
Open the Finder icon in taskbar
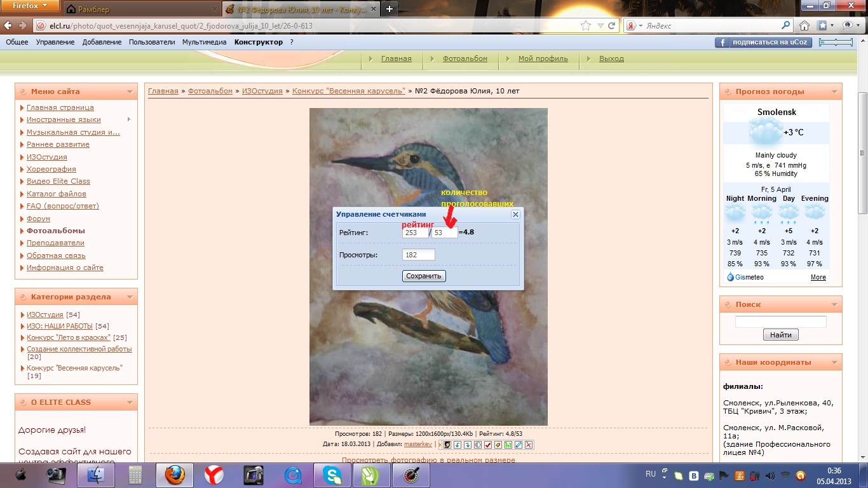[95, 475]
